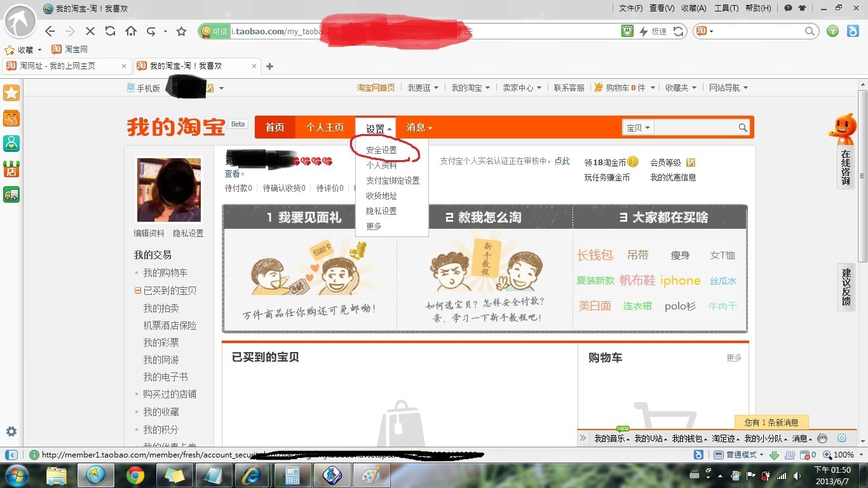868x488 pixels.
Task: Stop loading with the X toolbar button
Action: click(90, 31)
